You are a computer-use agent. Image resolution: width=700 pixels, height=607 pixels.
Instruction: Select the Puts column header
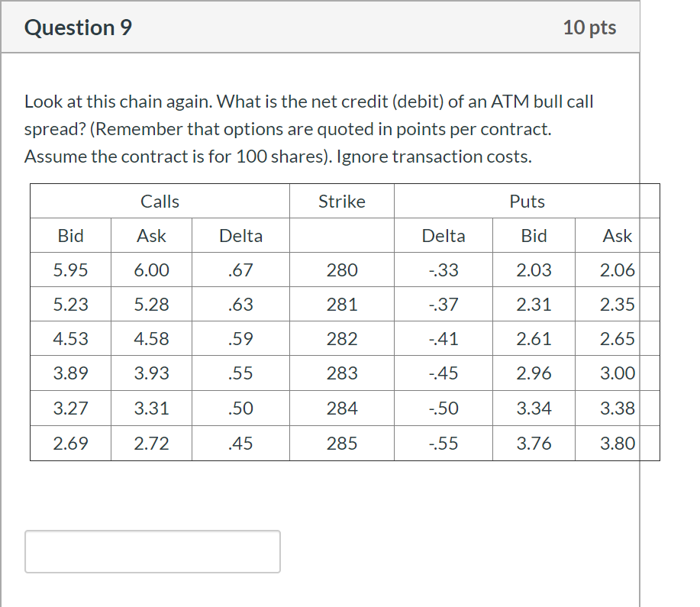[x=527, y=201]
